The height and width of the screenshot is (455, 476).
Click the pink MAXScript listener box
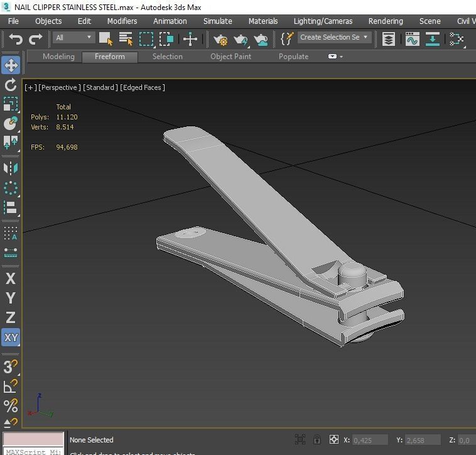pyautogui.click(x=33, y=439)
